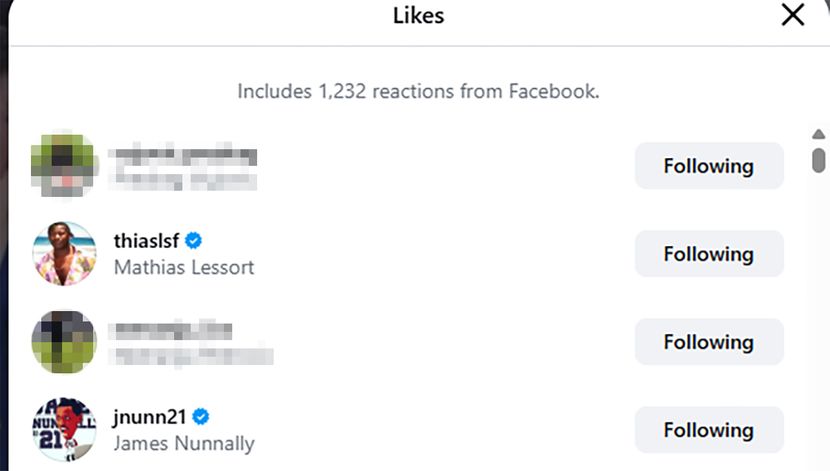Click the blurred username in the third row
The width and height of the screenshot is (830, 471).
(x=173, y=331)
